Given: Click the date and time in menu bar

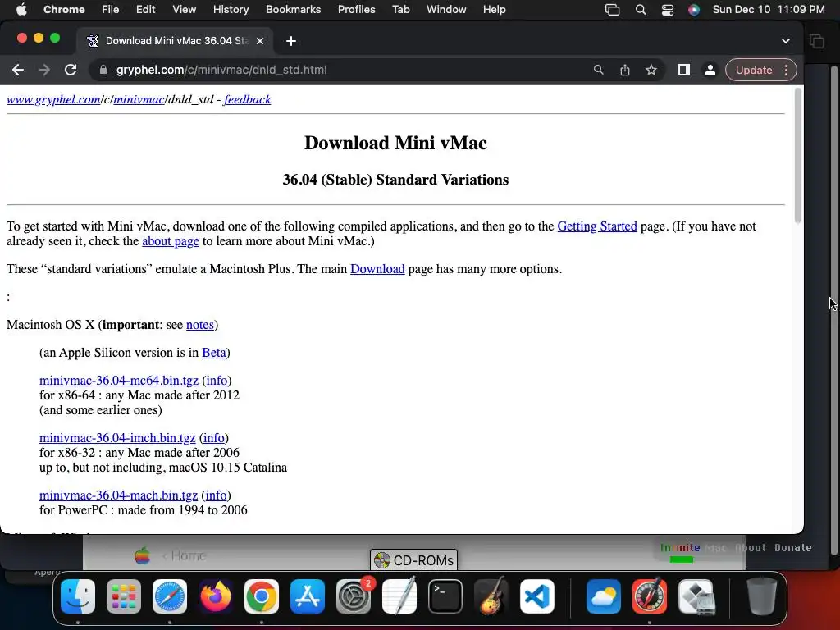Looking at the screenshot, I should click(768, 9).
